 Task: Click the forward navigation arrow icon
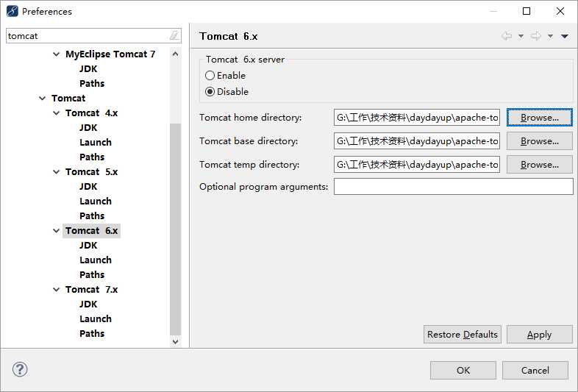point(535,36)
